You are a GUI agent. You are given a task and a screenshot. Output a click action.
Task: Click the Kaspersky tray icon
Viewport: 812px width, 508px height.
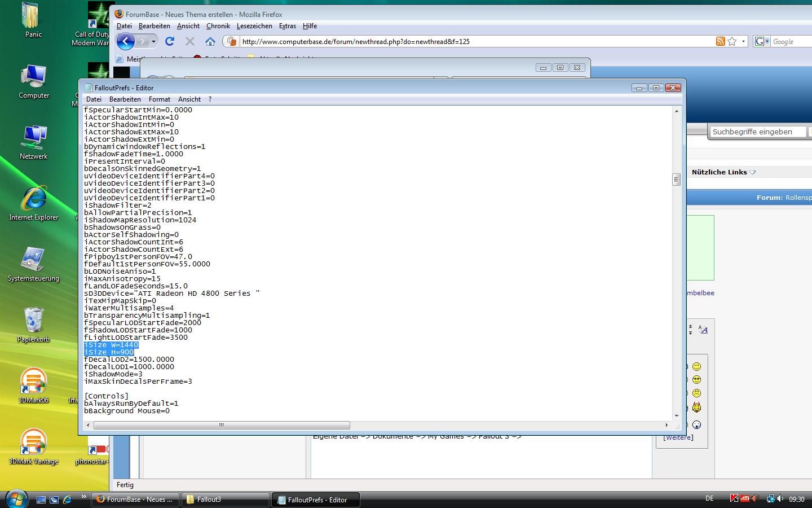(x=734, y=499)
